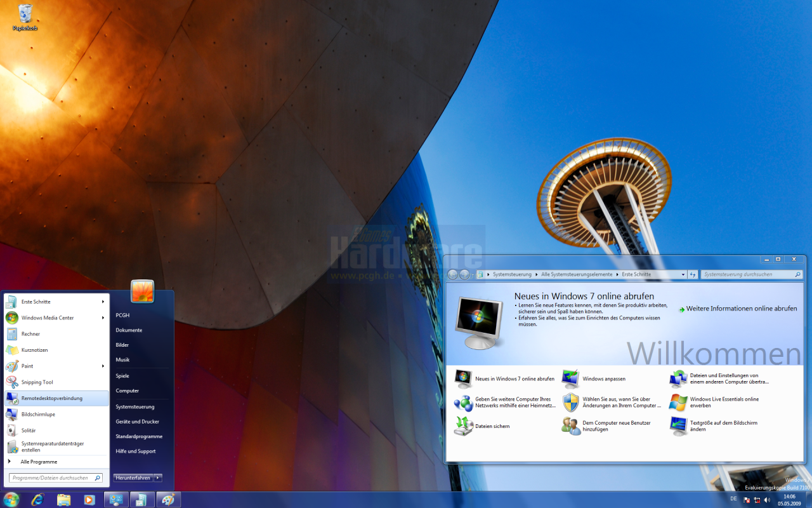Start Solitär game
The width and height of the screenshot is (812, 508).
(56, 431)
